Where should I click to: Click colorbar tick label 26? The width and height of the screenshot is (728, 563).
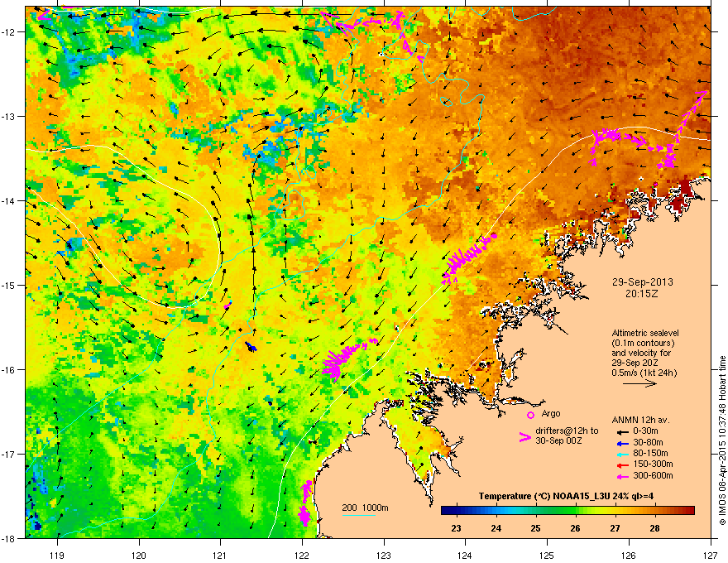(575, 528)
